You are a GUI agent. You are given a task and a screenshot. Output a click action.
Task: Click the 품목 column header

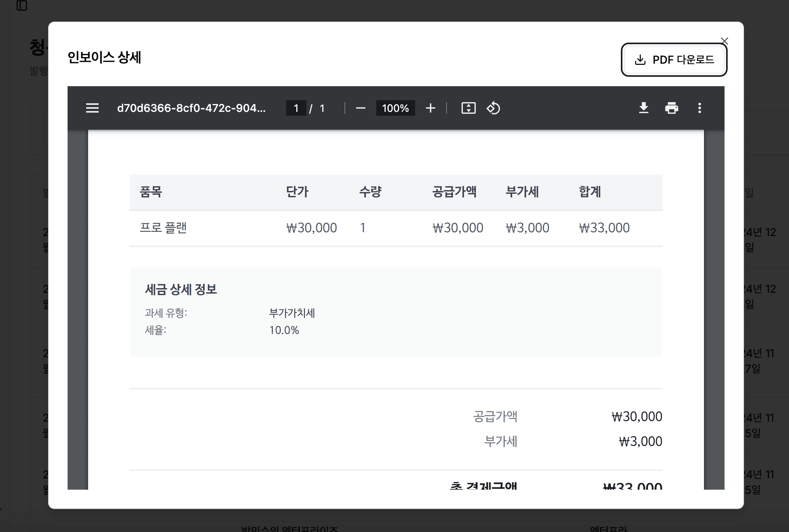coord(151,192)
